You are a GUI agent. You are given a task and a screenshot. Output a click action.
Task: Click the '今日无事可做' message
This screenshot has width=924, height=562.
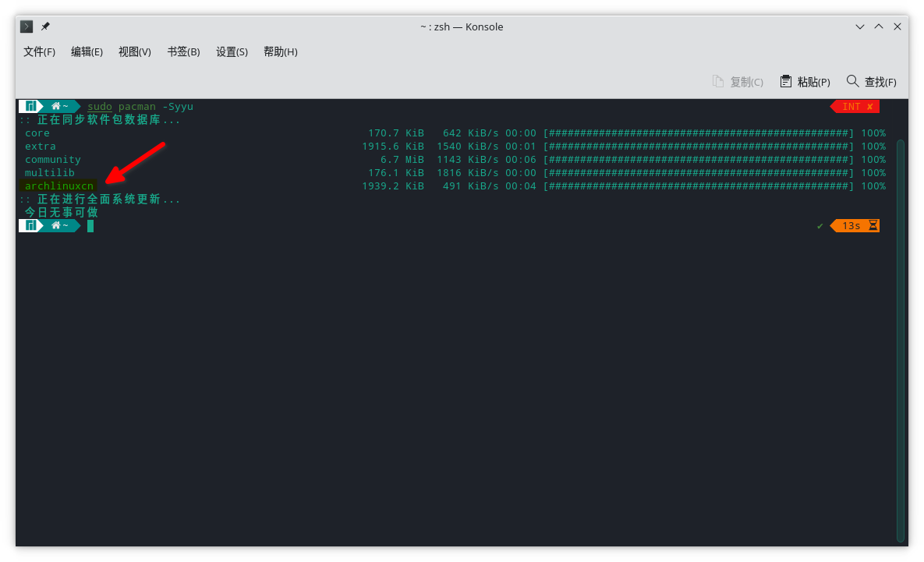tap(62, 212)
